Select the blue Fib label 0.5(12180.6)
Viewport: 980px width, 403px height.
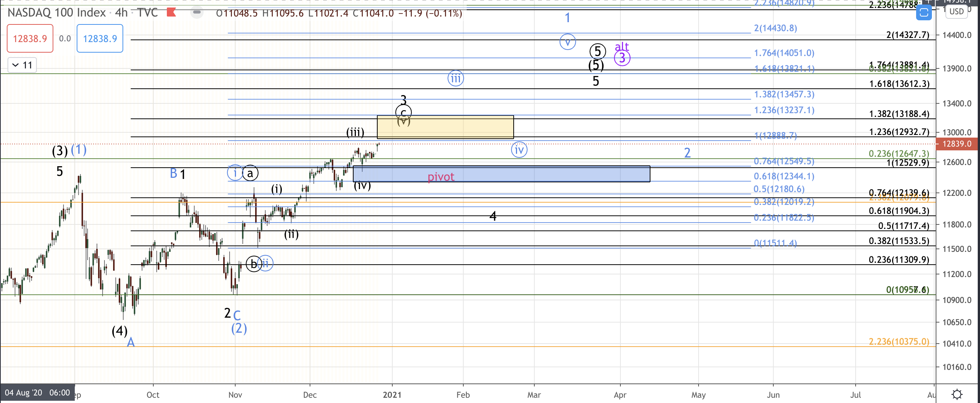tap(779, 189)
